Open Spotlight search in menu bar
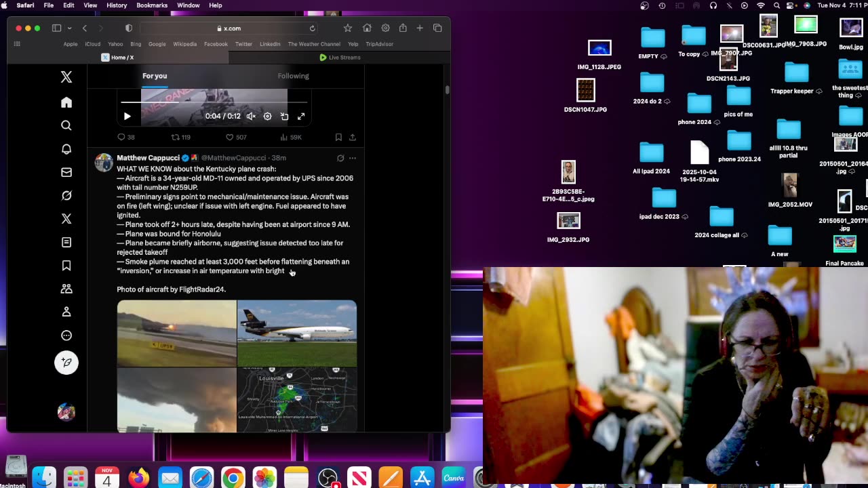Image resolution: width=868 pixels, height=488 pixels. (777, 5)
